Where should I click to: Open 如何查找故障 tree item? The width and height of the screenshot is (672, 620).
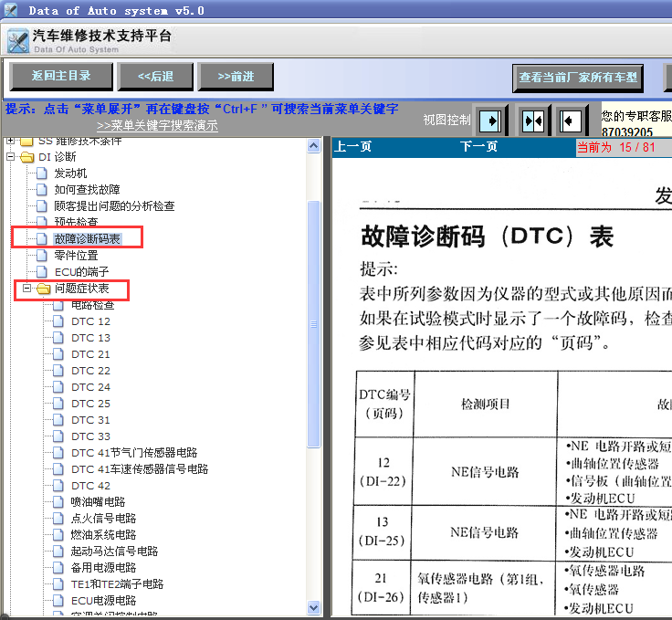[x=87, y=190]
